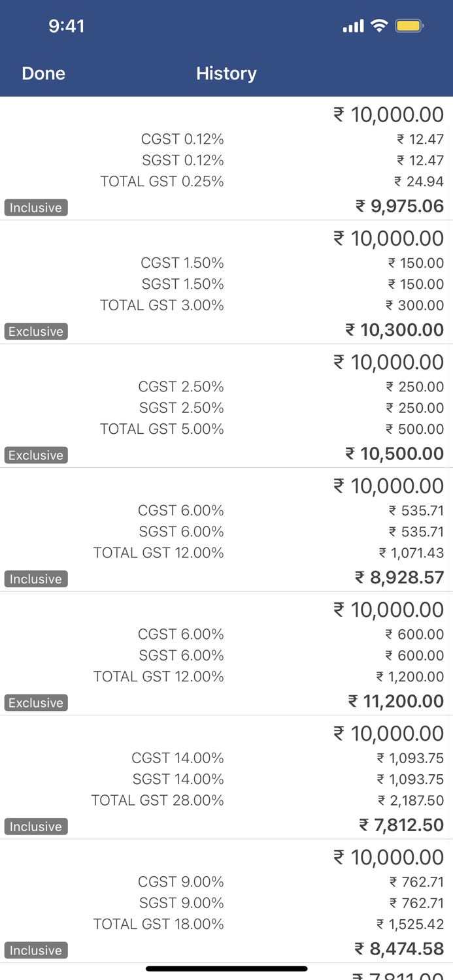Tap the Done button to close History
The width and height of the screenshot is (453, 980).
[43, 73]
